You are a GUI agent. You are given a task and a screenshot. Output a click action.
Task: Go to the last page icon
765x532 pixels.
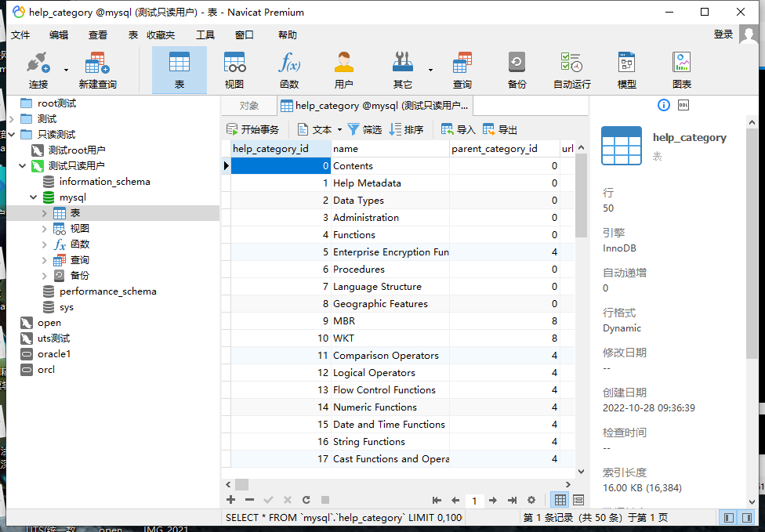click(x=512, y=501)
